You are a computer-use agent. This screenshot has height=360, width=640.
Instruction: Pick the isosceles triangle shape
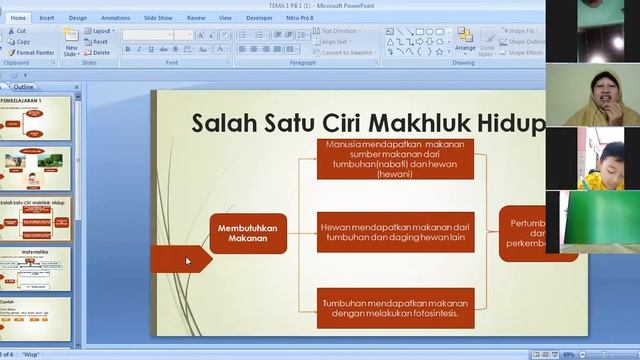[390, 42]
